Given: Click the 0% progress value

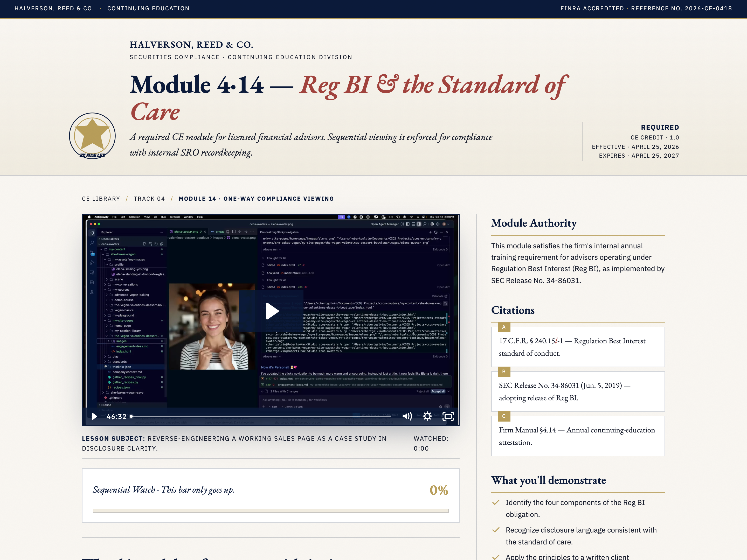Looking at the screenshot, I should 439,490.
